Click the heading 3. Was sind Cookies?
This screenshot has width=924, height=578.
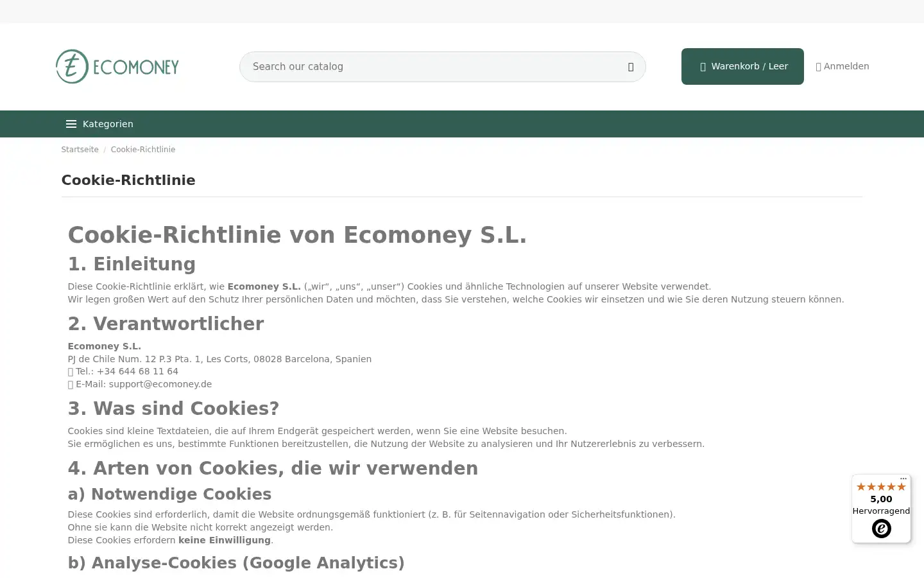tap(173, 408)
